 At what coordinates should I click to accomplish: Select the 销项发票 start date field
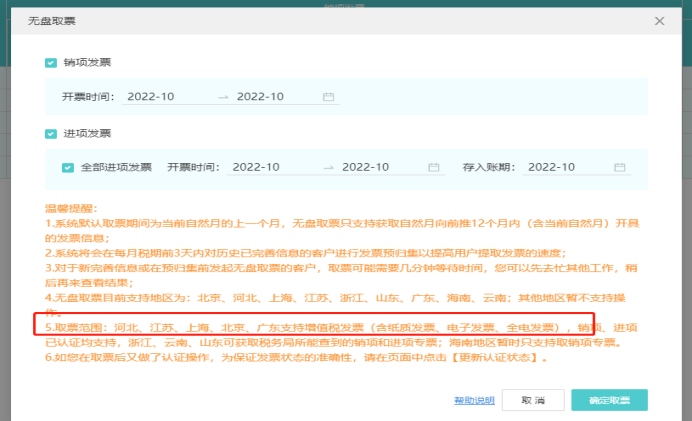click(x=158, y=97)
